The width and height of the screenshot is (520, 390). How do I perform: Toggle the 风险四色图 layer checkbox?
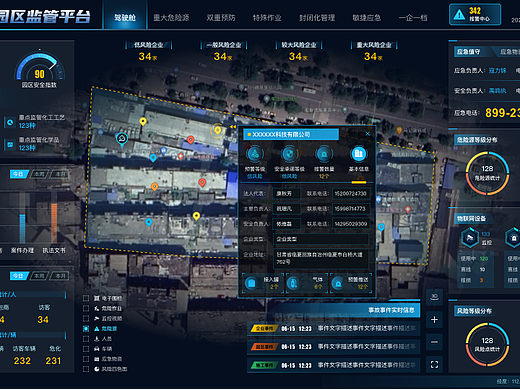point(86,369)
